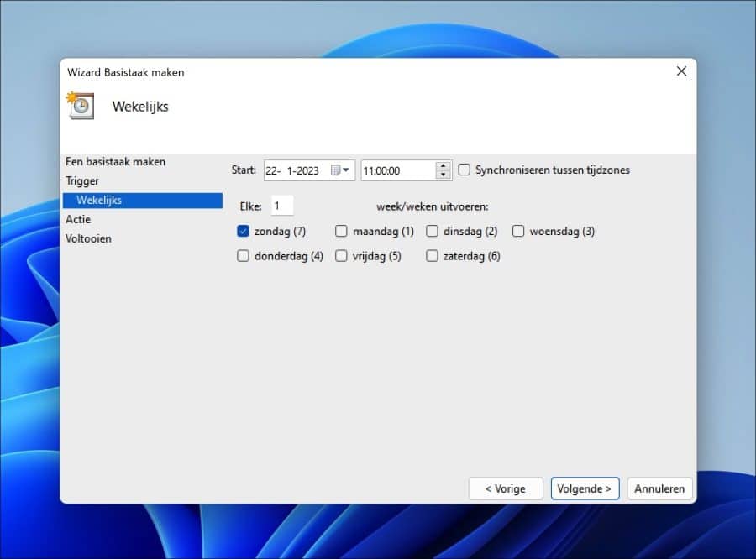Open the start date calendar dropdown
756x559 pixels.
point(341,170)
